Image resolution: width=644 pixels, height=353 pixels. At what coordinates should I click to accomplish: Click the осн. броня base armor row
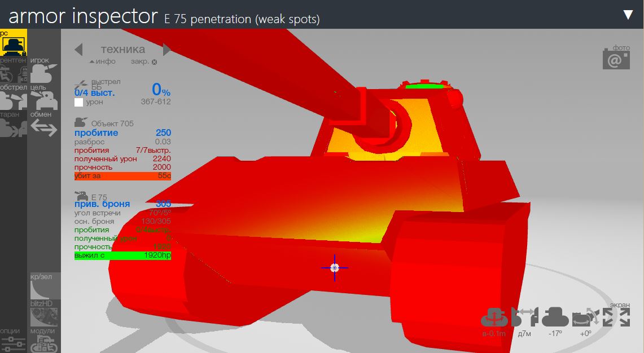(x=122, y=221)
